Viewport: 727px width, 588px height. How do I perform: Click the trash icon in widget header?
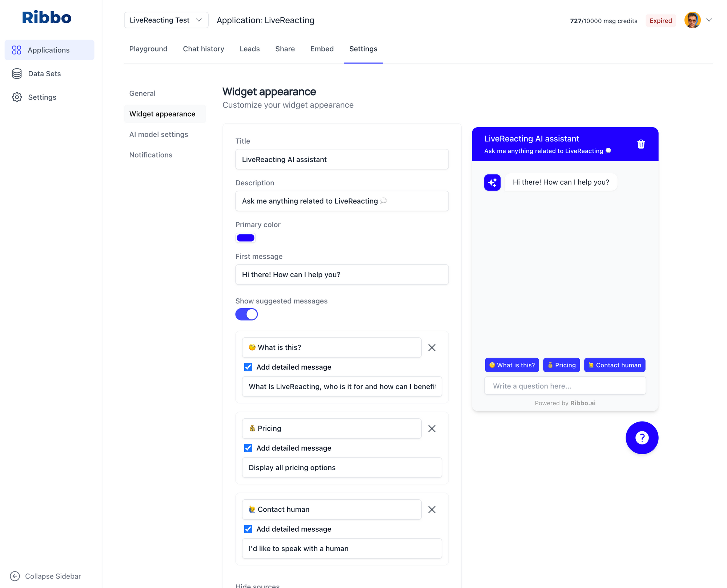(641, 144)
